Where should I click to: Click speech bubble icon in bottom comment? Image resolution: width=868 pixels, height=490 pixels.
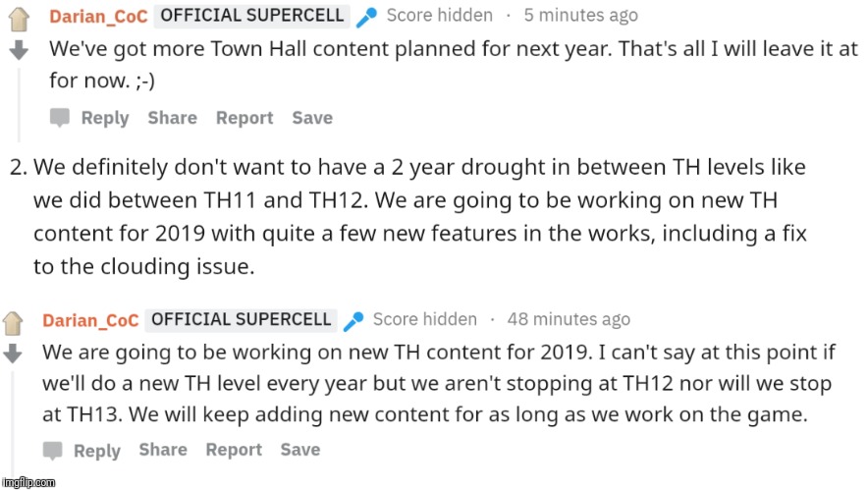tap(53, 450)
